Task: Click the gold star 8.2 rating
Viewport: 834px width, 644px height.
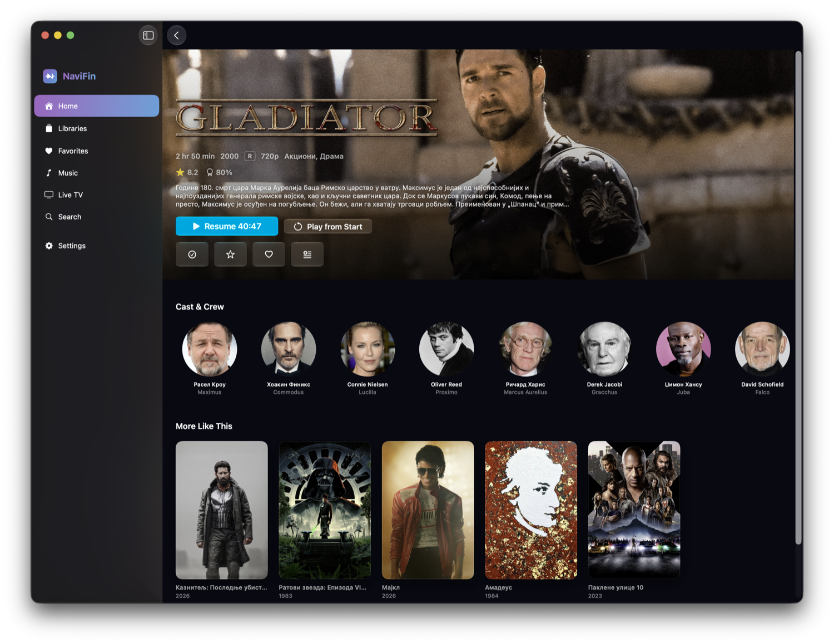Action: point(187,172)
